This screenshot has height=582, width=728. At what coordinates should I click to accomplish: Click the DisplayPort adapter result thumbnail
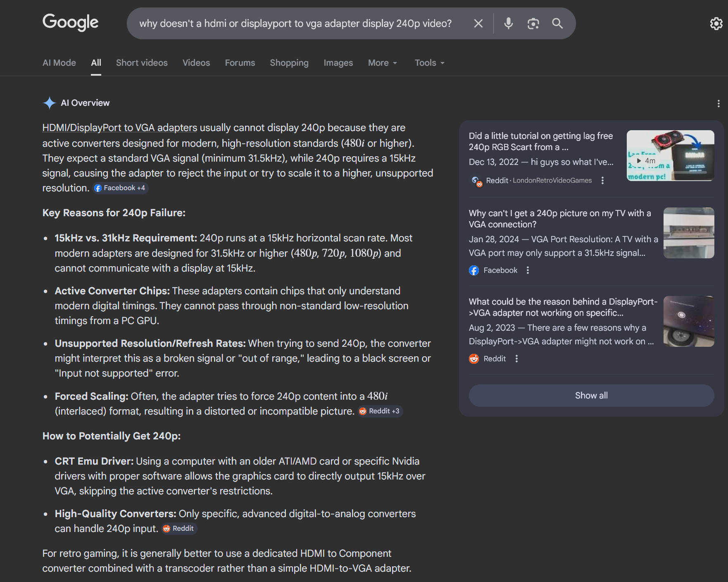pos(689,321)
